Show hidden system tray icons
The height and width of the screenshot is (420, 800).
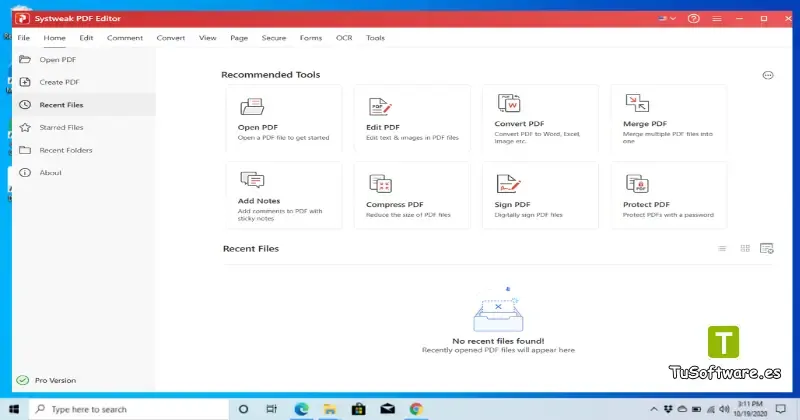pyautogui.click(x=654, y=409)
